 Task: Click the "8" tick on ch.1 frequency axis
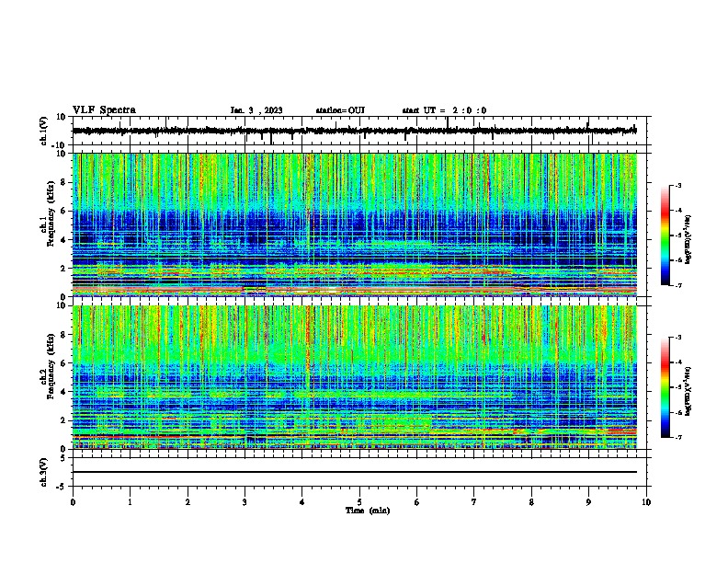(x=63, y=182)
